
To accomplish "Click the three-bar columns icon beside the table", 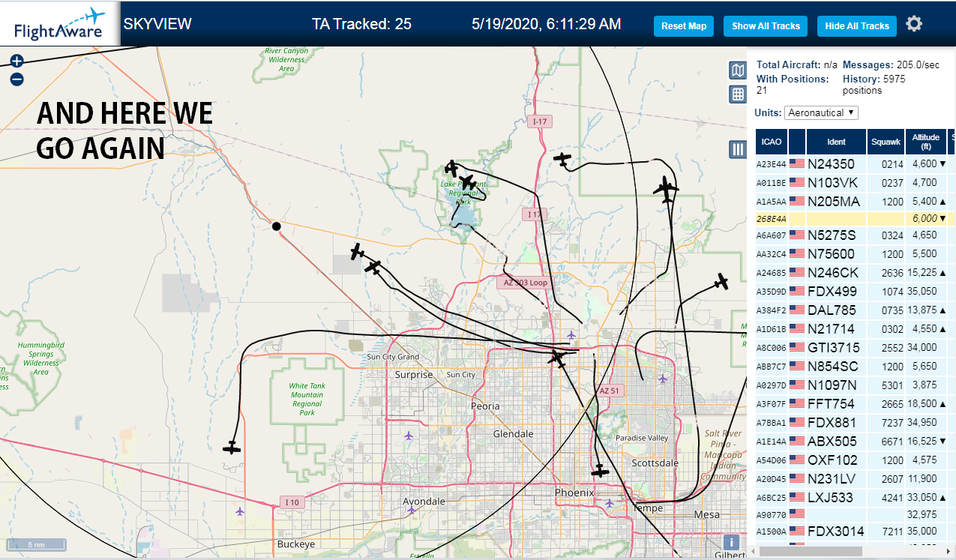I will click(x=738, y=149).
